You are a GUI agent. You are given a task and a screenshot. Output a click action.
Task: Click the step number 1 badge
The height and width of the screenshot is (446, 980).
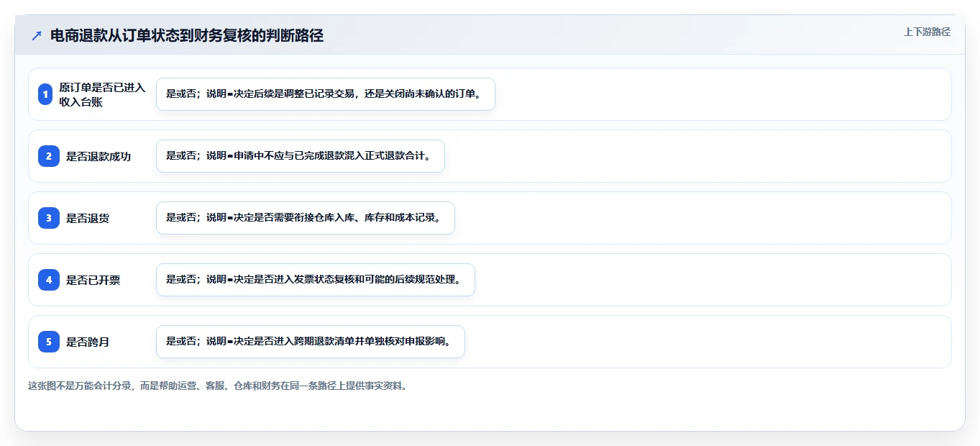(45, 94)
